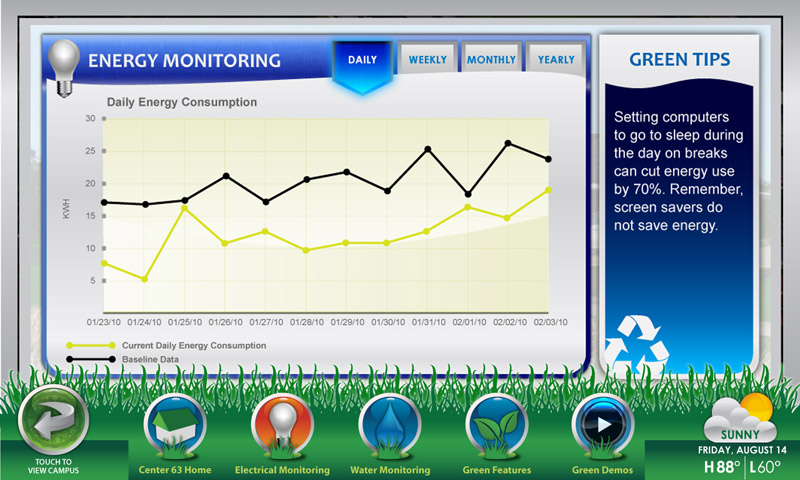The image size is (800, 480).
Task: Click the Baseline Data legend entry
Action: pyautogui.click(x=122, y=359)
